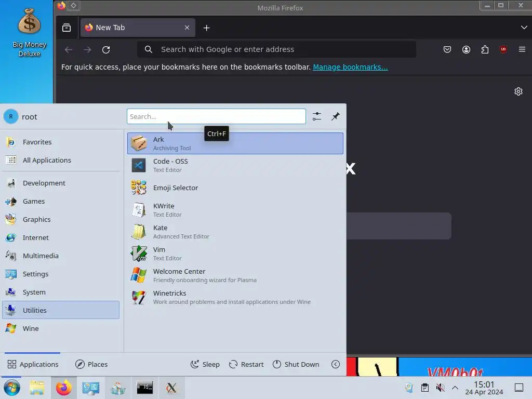The image size is (532, 399).
Task: Open launcher configuration sliders icon
Action: [316, 116]
